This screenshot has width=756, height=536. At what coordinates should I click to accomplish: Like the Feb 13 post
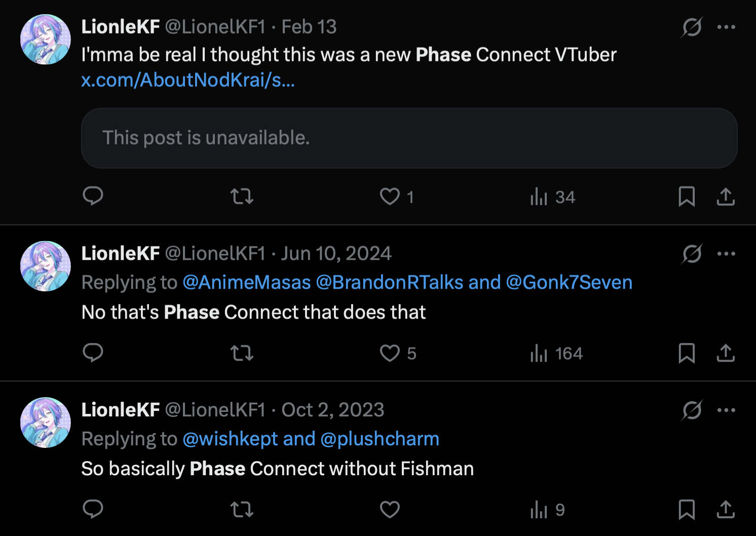pos(390,196)
